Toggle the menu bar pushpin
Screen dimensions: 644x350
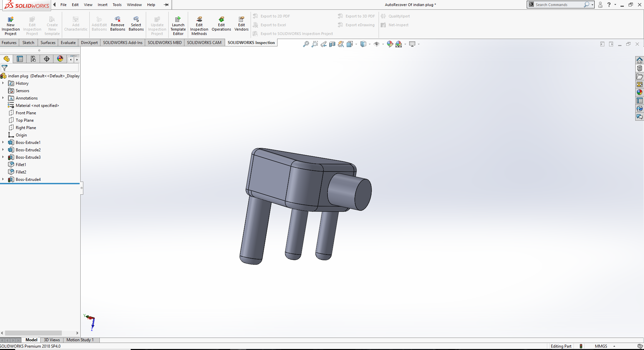click(x=166, y=5)
